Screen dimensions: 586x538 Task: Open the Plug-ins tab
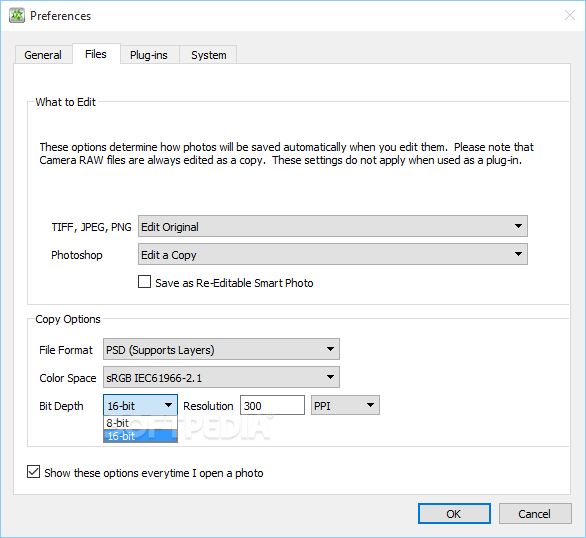[x=149, y=55]
